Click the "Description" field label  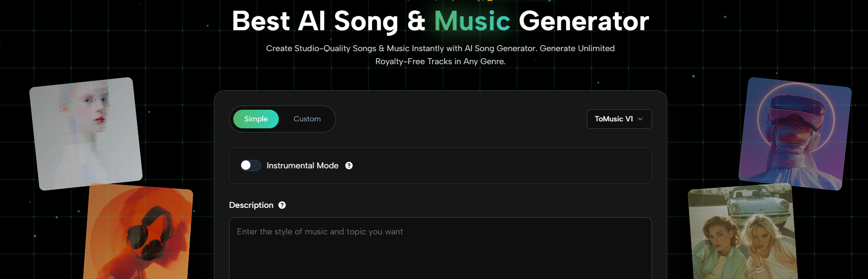click(251, 205)
